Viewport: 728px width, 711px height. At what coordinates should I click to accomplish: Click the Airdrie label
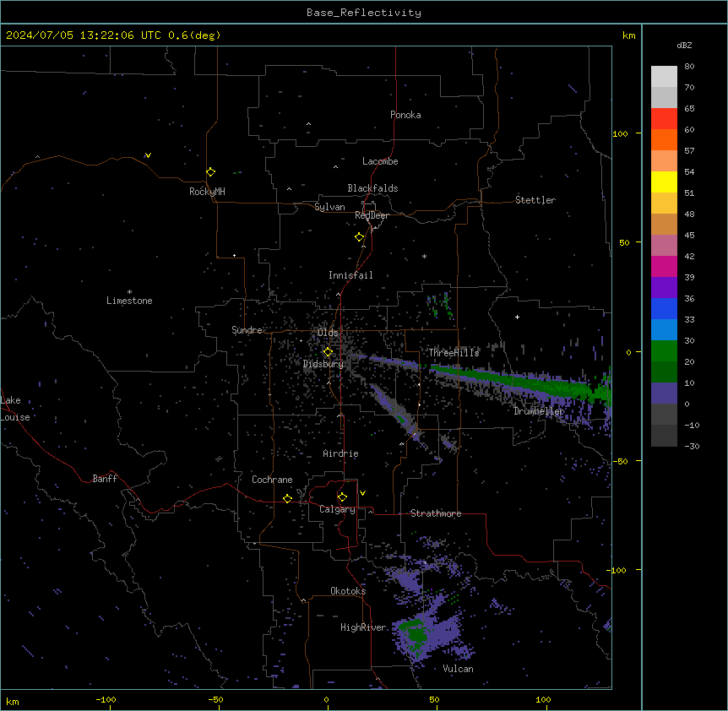pos(340,453)
